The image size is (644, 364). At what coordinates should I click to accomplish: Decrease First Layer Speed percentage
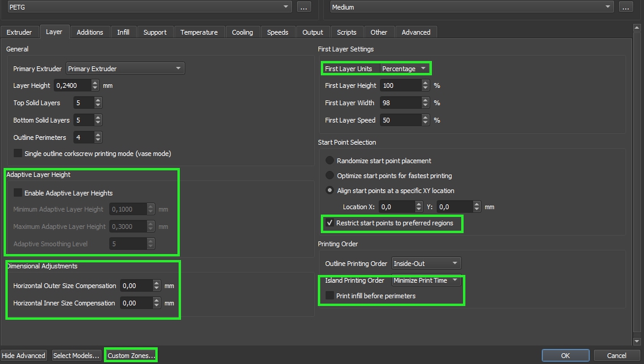(425, 123)
